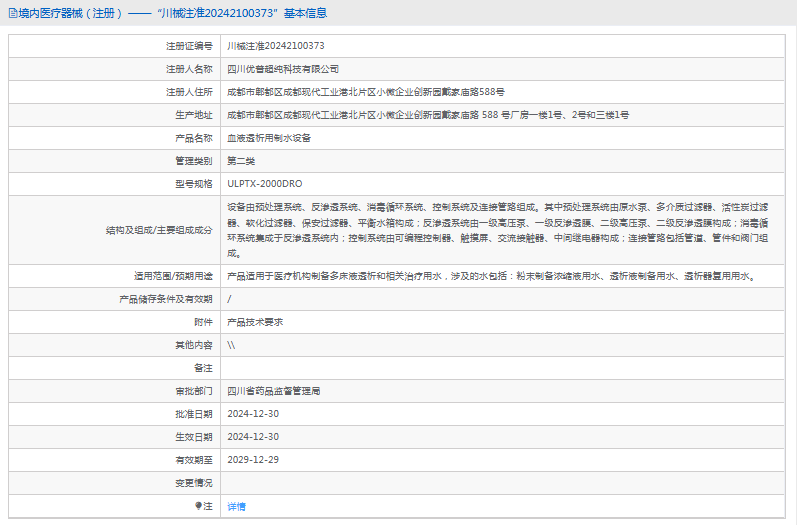Click the 审批部门 label cell

tap(115, 391)
